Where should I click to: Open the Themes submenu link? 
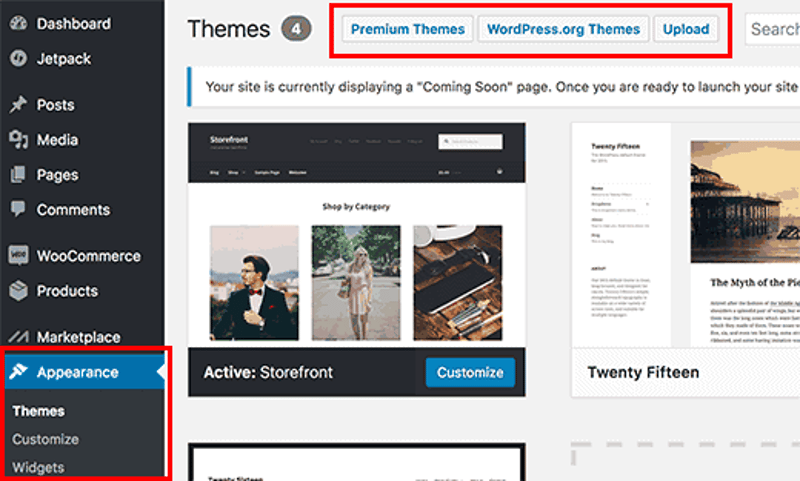click(39, 411)
